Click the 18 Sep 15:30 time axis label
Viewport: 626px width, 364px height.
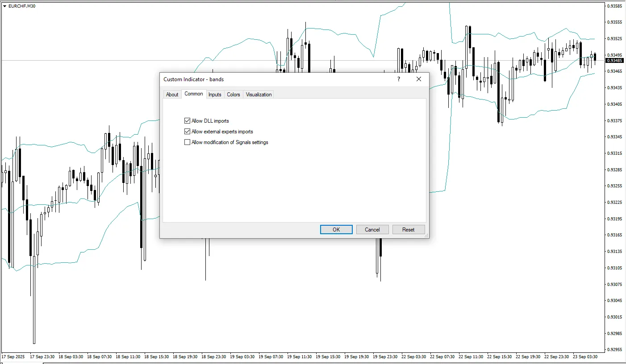pyautogui.click(x=157, y=357)
